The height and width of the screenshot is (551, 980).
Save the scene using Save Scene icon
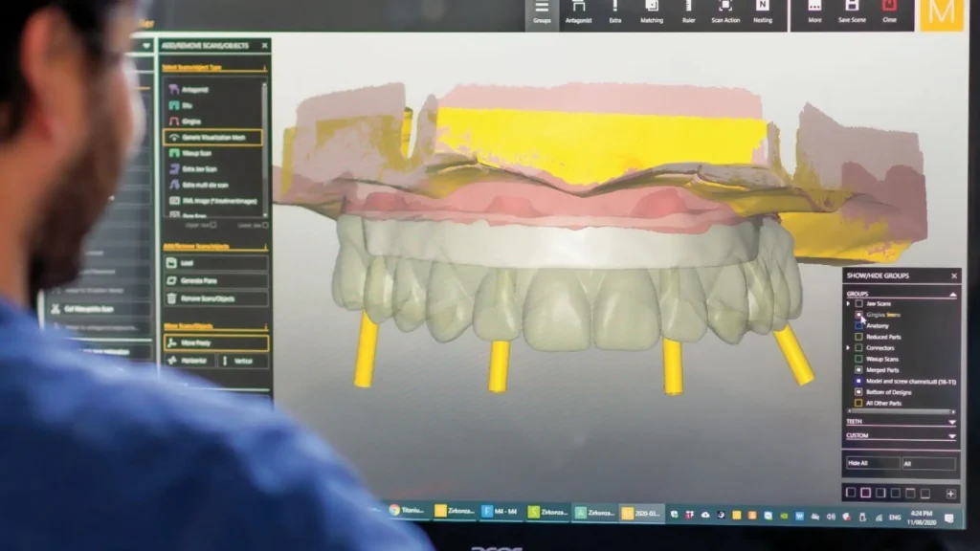851,11
